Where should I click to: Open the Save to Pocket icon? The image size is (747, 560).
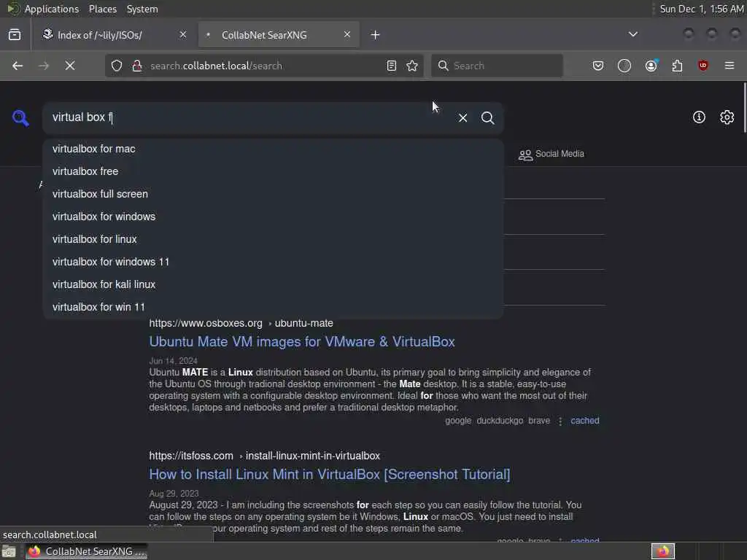pos(598,66)
